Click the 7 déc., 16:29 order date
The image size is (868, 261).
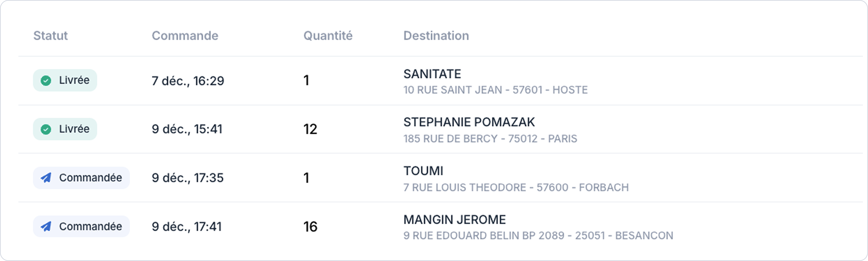188,81
